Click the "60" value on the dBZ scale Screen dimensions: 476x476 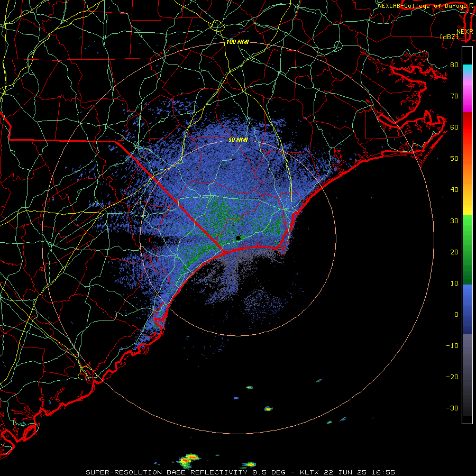point(454,127)
